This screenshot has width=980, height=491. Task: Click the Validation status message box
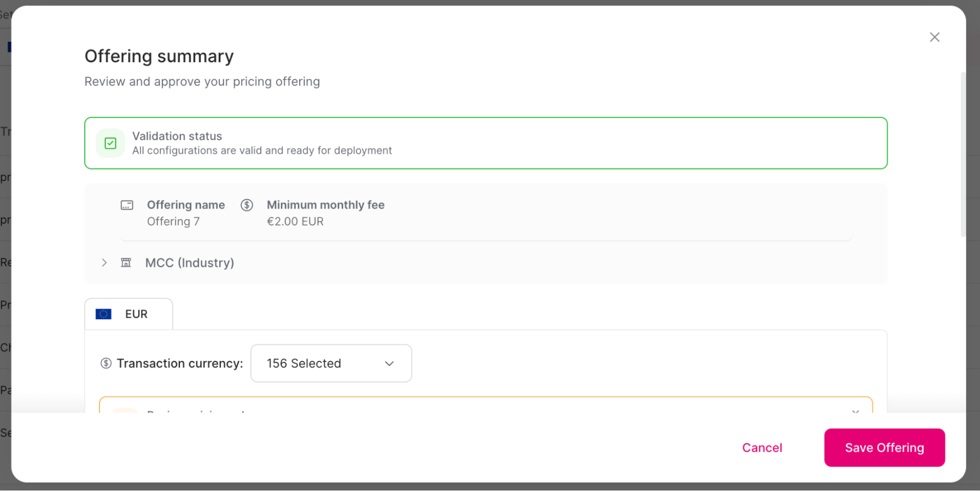(x=485, y=143)
